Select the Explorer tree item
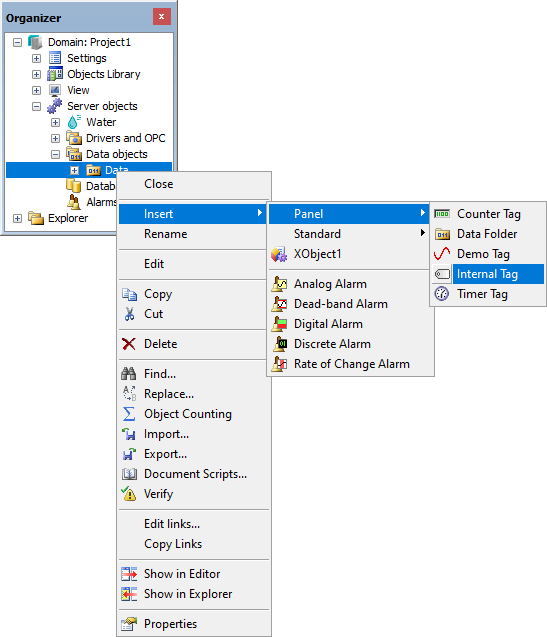547x637 pixels. coord(68,218)
